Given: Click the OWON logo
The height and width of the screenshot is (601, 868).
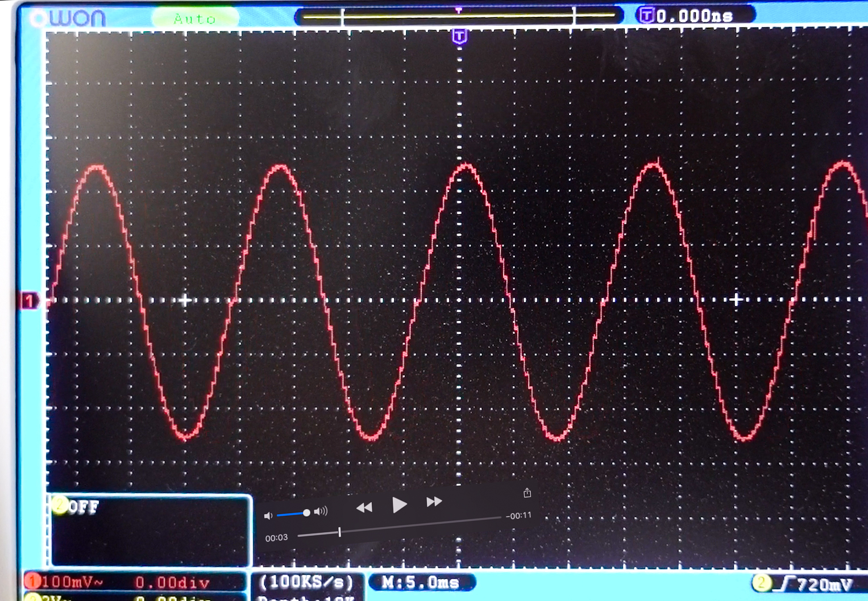Looking at the screenshot, I should pos(69,18).
